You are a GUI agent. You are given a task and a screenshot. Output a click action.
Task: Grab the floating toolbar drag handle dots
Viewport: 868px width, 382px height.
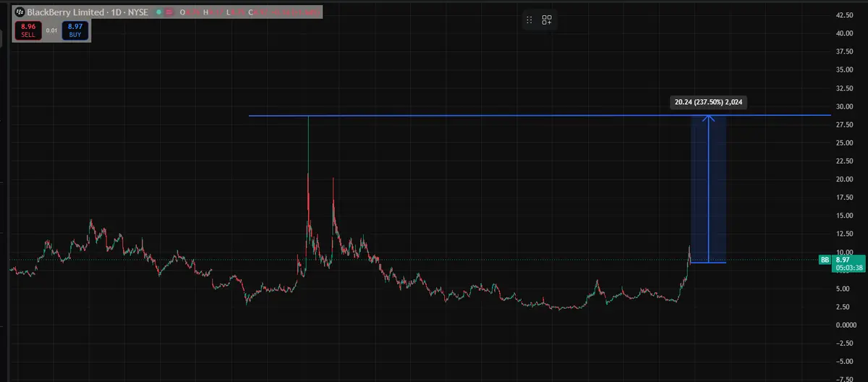[x=529, y=21]
